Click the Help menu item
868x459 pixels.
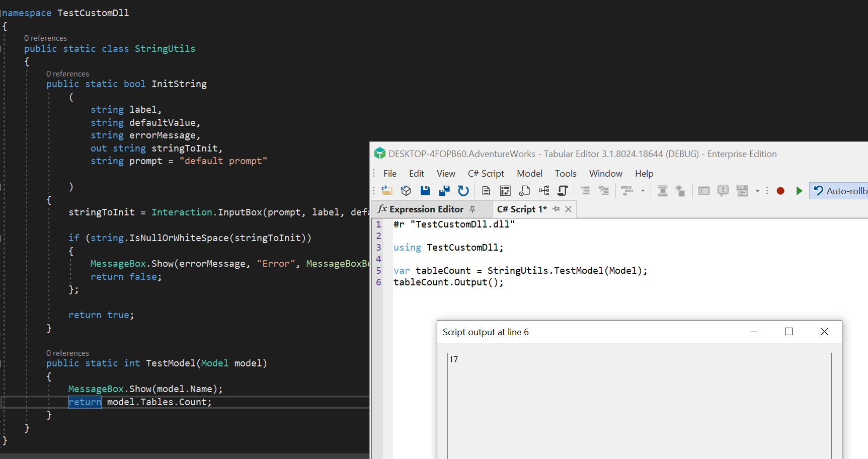pos(644,173)
